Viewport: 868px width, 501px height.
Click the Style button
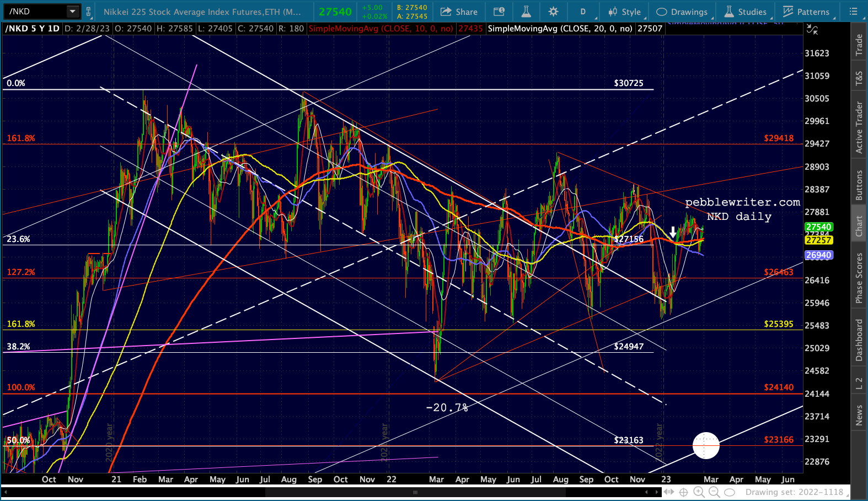tap(624, 12)
